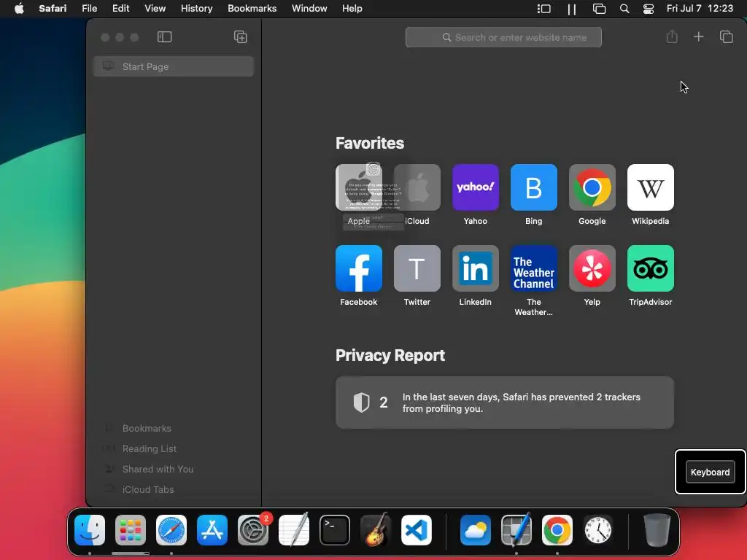747x560 pixels.
Task: Click the date and time clock
Action: click(x=700, y=9)
